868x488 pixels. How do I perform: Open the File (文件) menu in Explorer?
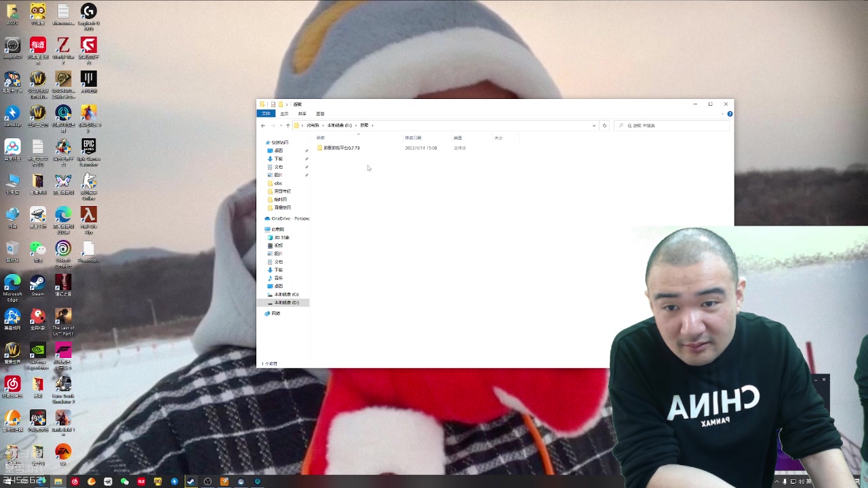click(267, 114)
